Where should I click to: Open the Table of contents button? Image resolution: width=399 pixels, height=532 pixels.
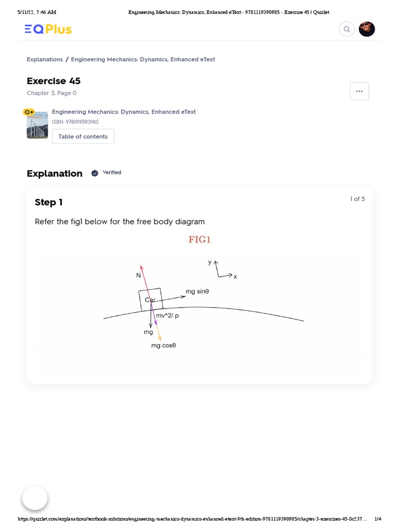[83, 137]
